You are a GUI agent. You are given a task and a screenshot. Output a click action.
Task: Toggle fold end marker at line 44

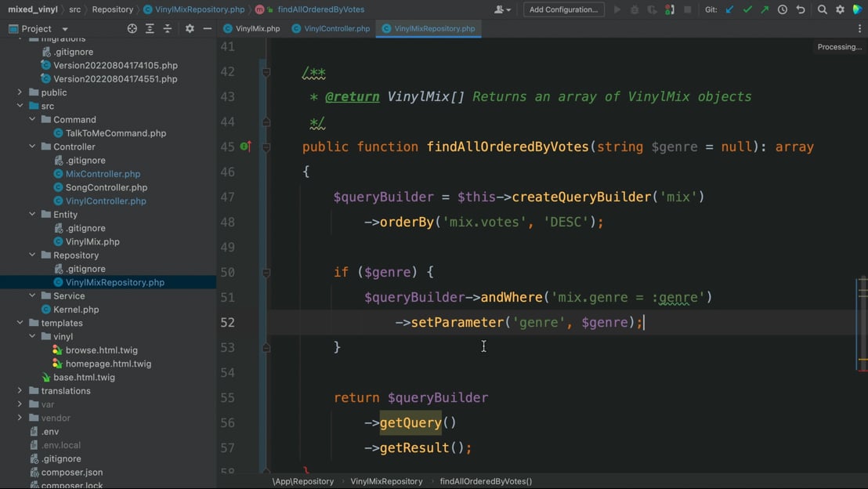point(266,121)
